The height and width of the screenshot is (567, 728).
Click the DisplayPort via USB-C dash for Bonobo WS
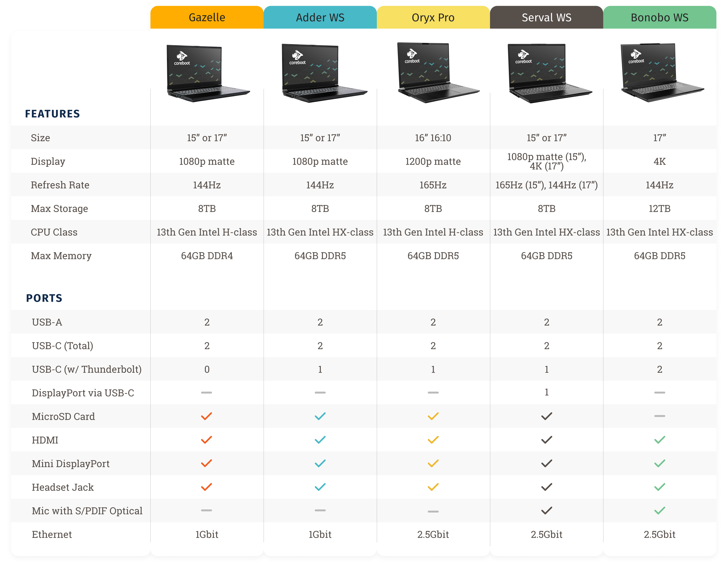[659, 392]
